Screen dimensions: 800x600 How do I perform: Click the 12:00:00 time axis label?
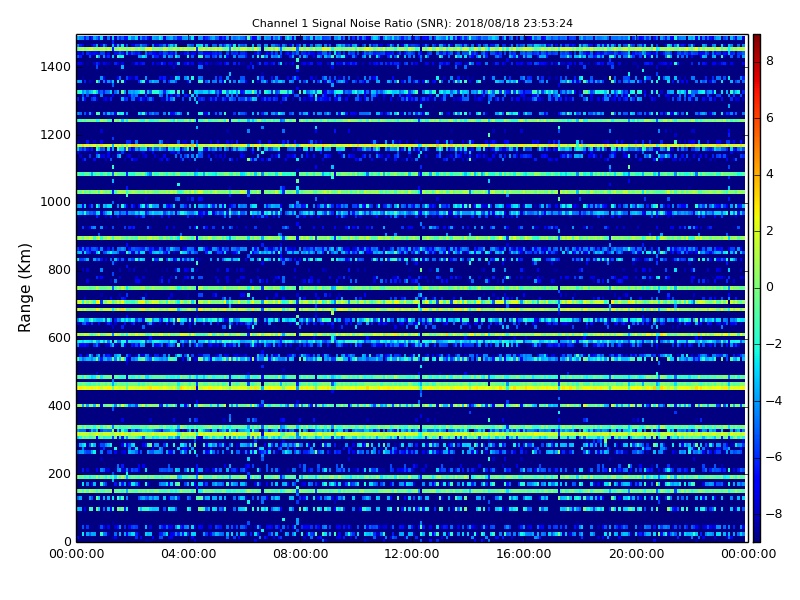coord(412,554)
